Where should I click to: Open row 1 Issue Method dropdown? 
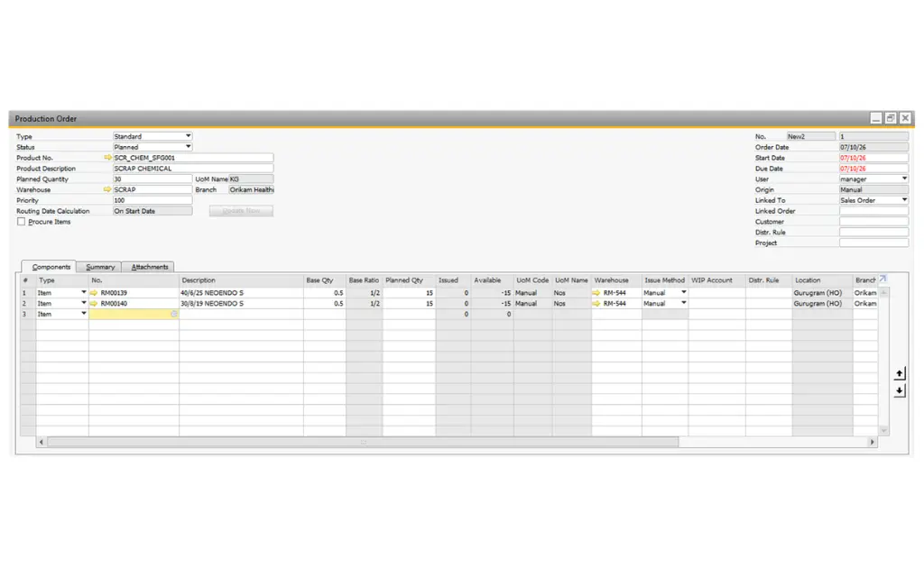click(x=684, y=292)
